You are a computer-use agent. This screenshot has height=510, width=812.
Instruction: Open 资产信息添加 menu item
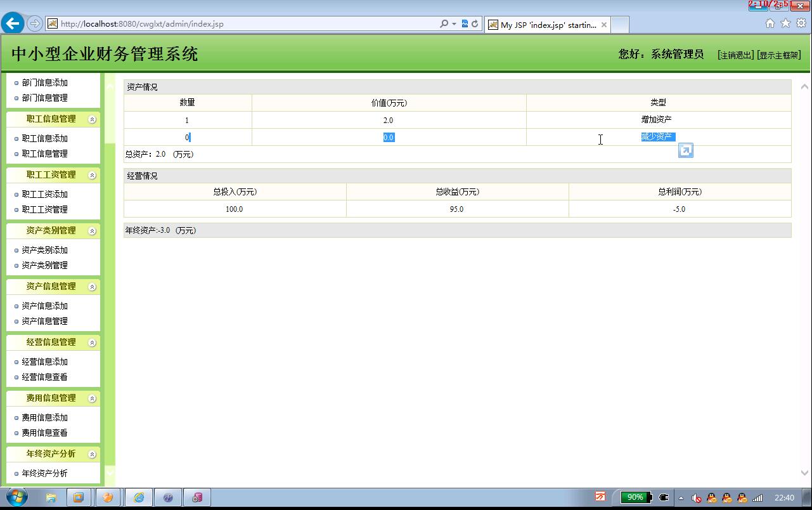44,306
